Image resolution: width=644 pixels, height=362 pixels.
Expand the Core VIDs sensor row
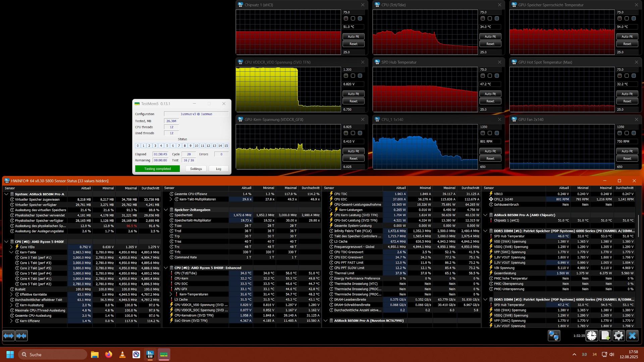pos(11,247)
